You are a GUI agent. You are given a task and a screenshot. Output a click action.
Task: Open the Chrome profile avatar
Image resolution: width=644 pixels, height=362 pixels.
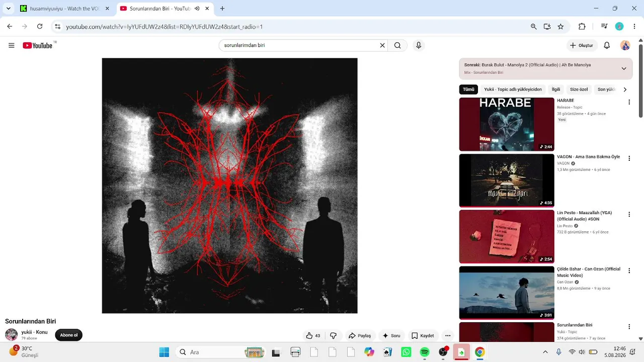[x=619, y=27]
